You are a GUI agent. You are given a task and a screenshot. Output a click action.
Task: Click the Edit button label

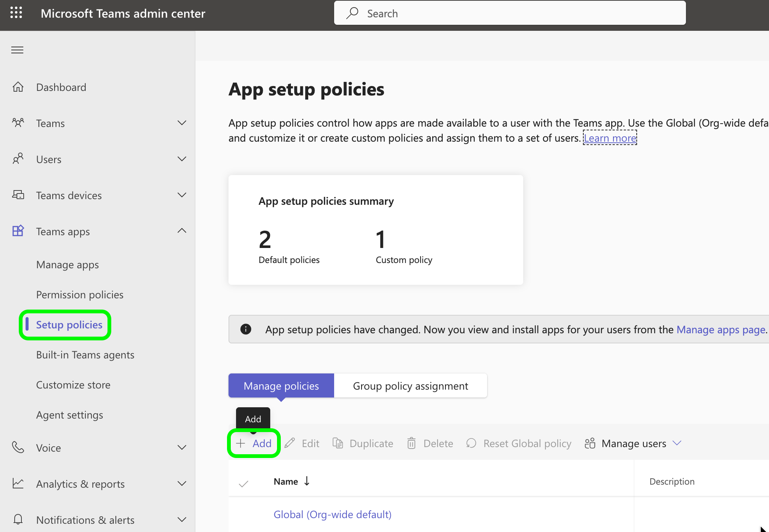point(310,443)
